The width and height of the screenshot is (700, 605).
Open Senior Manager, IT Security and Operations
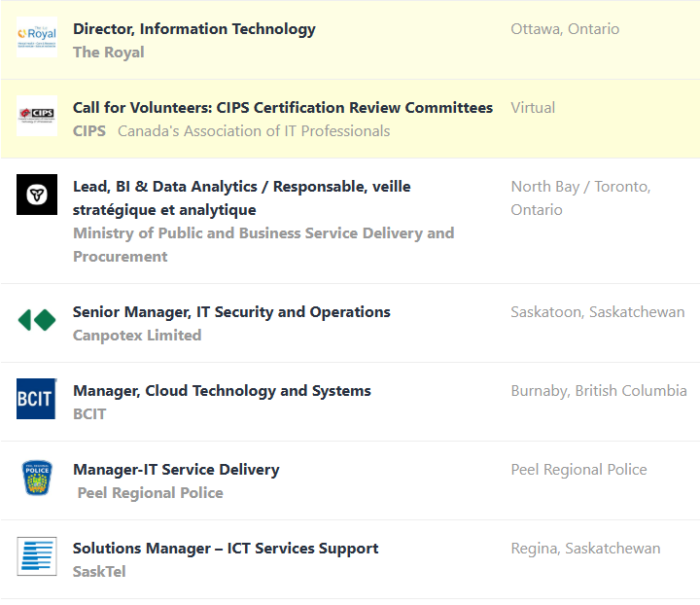[x=231, y=312]
